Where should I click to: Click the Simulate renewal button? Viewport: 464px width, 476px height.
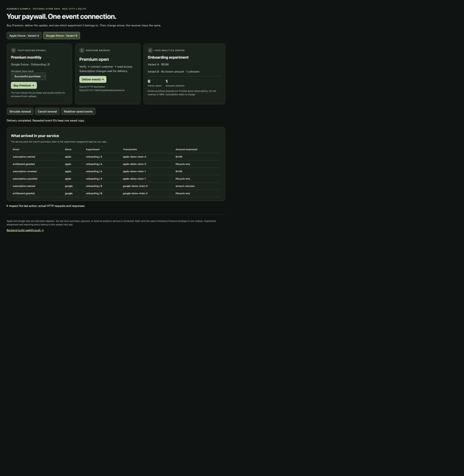pyautogui.click(x=20, y=111)
